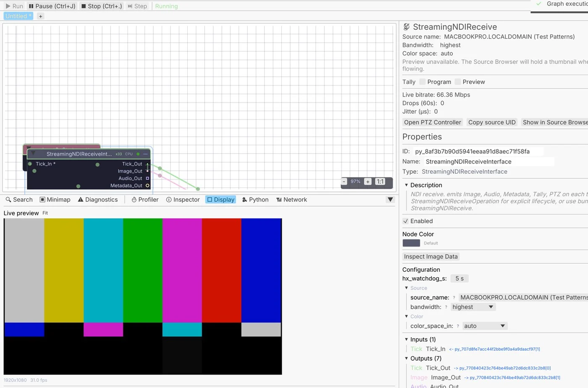Click Show in Source Browser button
Viewport: 588px width, 388px height.
click(554, 122)
